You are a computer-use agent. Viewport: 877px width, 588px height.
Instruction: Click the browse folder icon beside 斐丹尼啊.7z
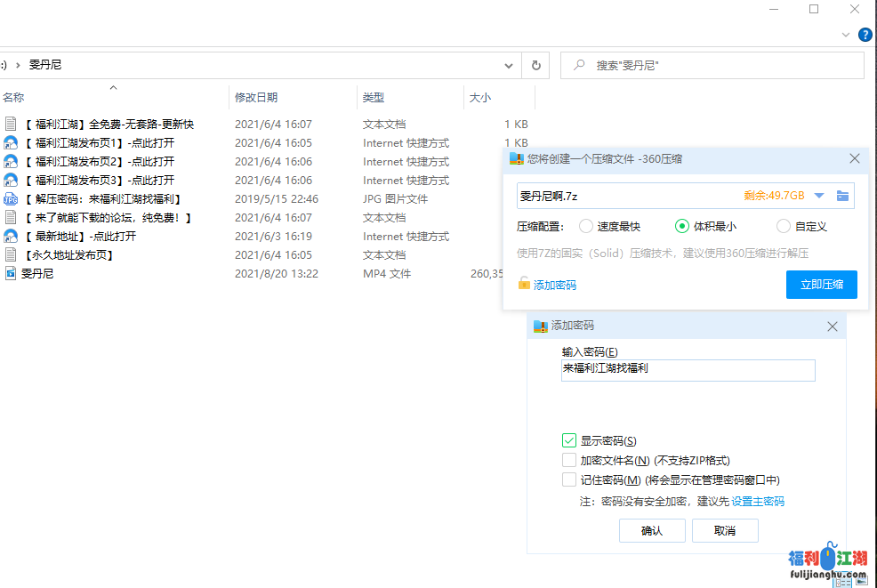(x=842, y=196)
